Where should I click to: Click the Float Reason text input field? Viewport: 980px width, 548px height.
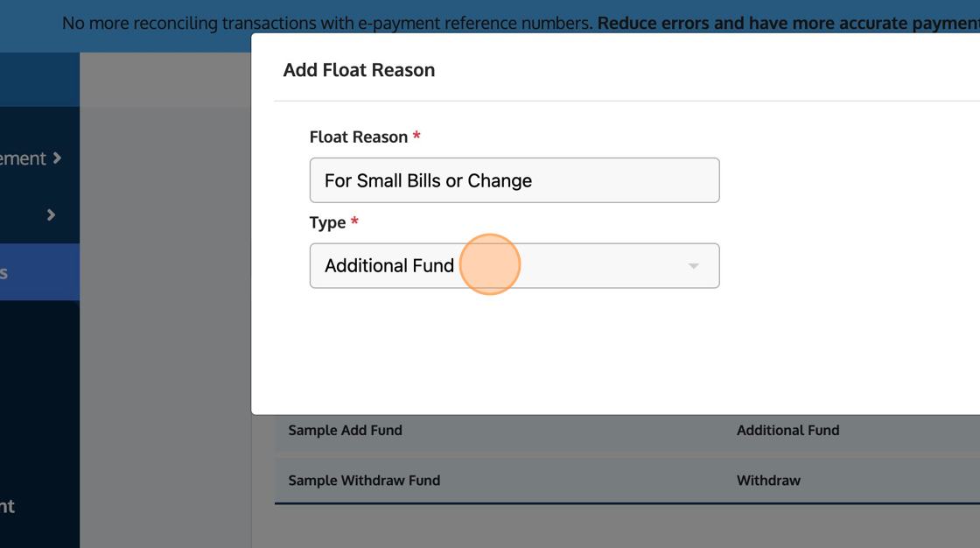[514, 180]
